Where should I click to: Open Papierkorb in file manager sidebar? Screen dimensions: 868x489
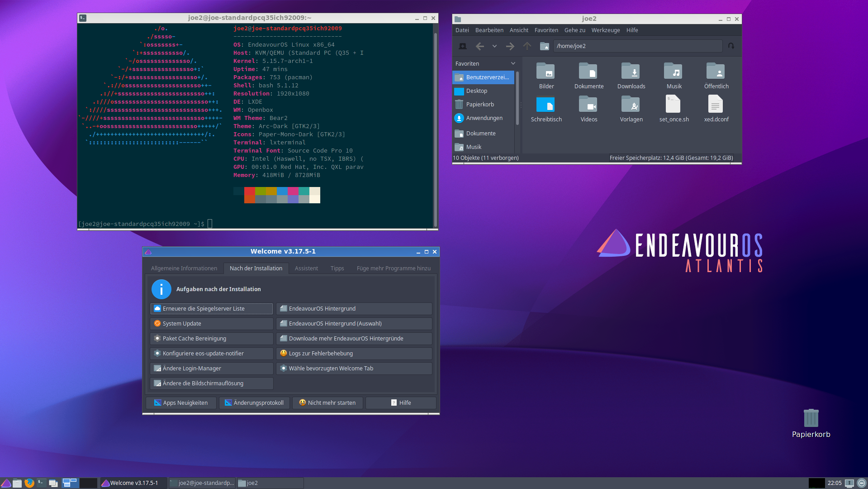point(483,105)
